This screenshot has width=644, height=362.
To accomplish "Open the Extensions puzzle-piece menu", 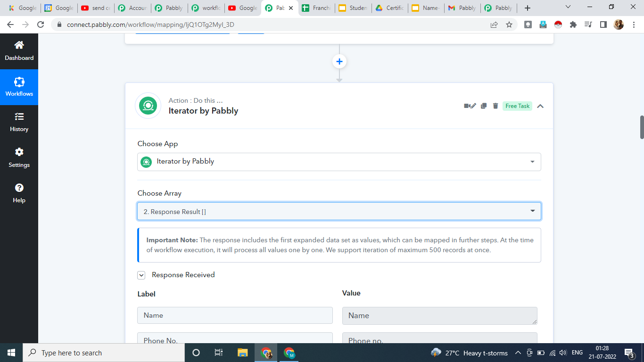I will pyautogui.click(x=573, y=25).
